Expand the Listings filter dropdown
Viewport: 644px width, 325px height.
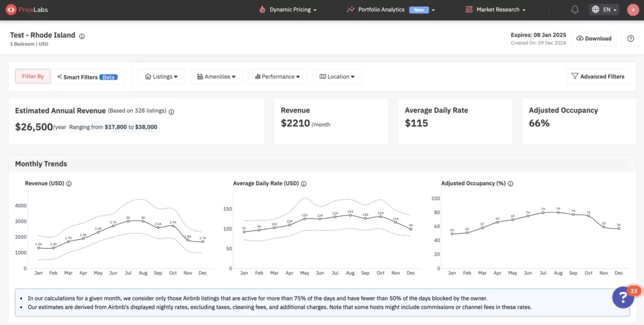pyautogui.click(x=161, y=77)
